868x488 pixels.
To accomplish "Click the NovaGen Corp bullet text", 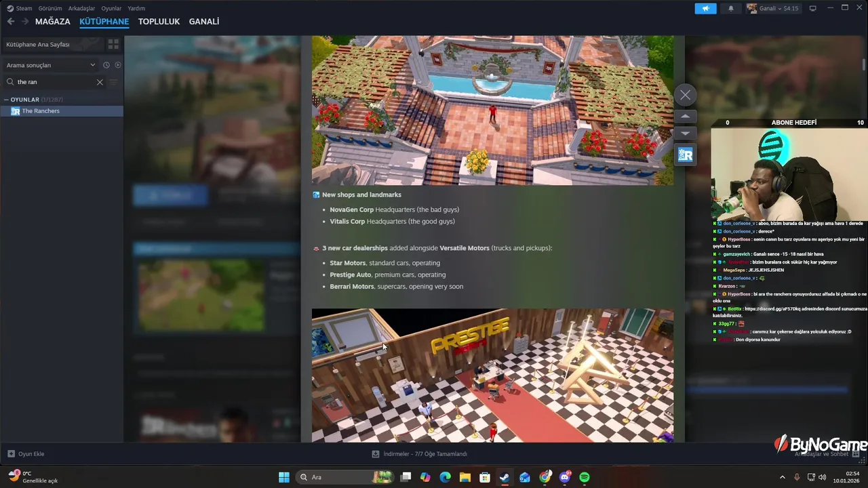I will pos(394,209).
